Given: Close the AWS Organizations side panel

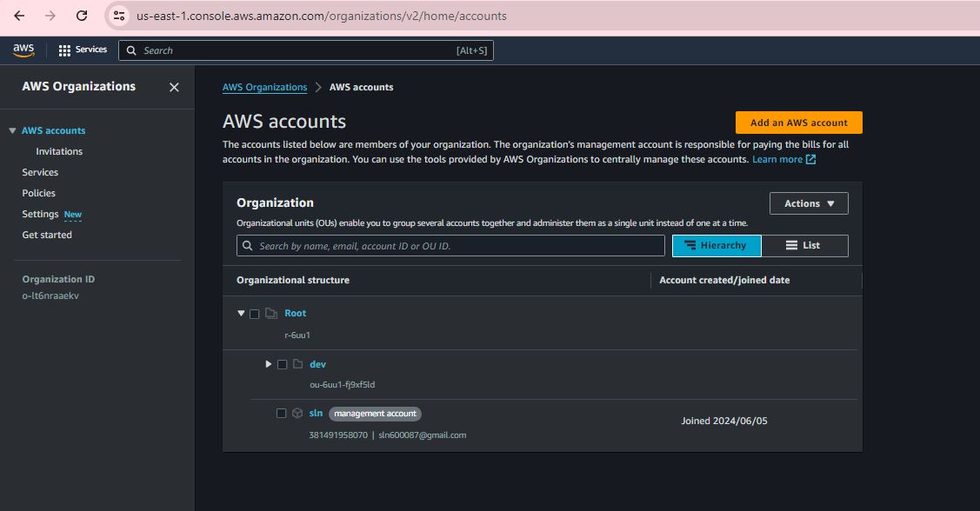Looking at the screenshot, I should [x=174, y=87].
